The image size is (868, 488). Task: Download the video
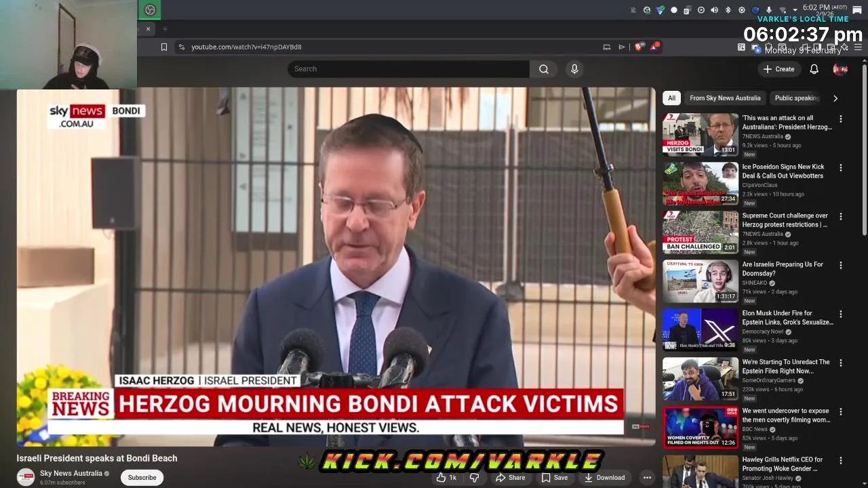(604, 478)
